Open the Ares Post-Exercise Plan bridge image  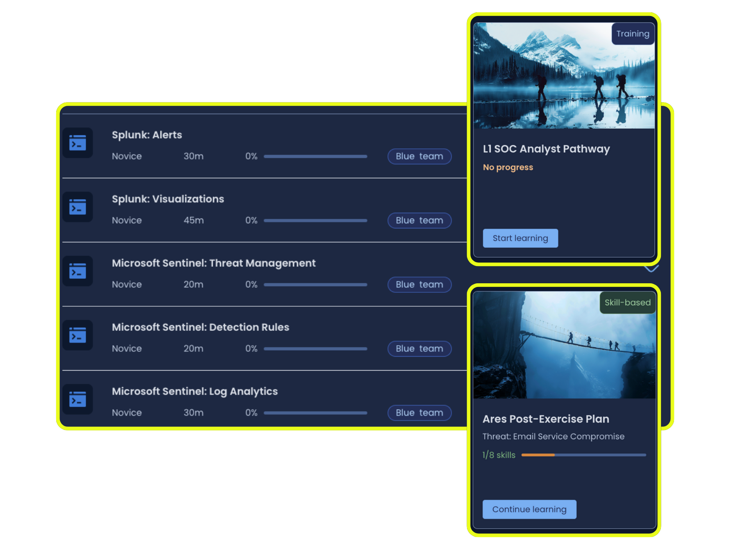pyautogui.click(x=564, y=345)
